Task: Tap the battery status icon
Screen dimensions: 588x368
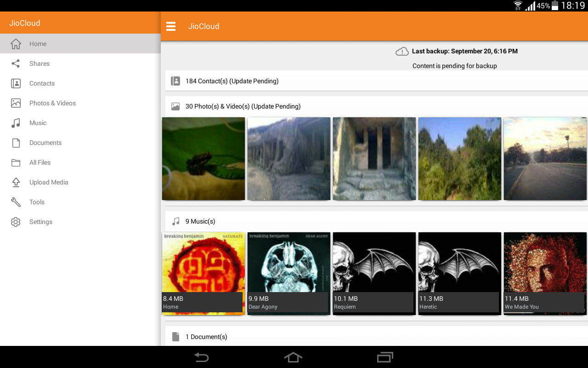Action: (555, 6)
